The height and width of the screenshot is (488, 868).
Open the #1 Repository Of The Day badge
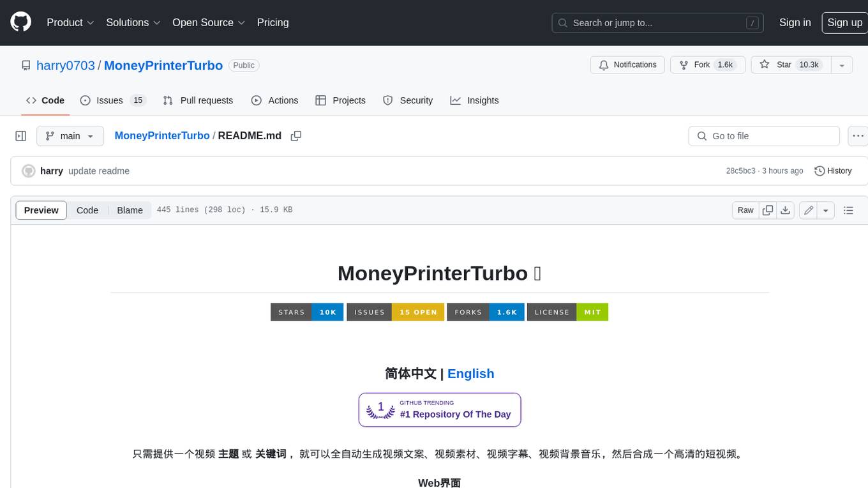440,409
